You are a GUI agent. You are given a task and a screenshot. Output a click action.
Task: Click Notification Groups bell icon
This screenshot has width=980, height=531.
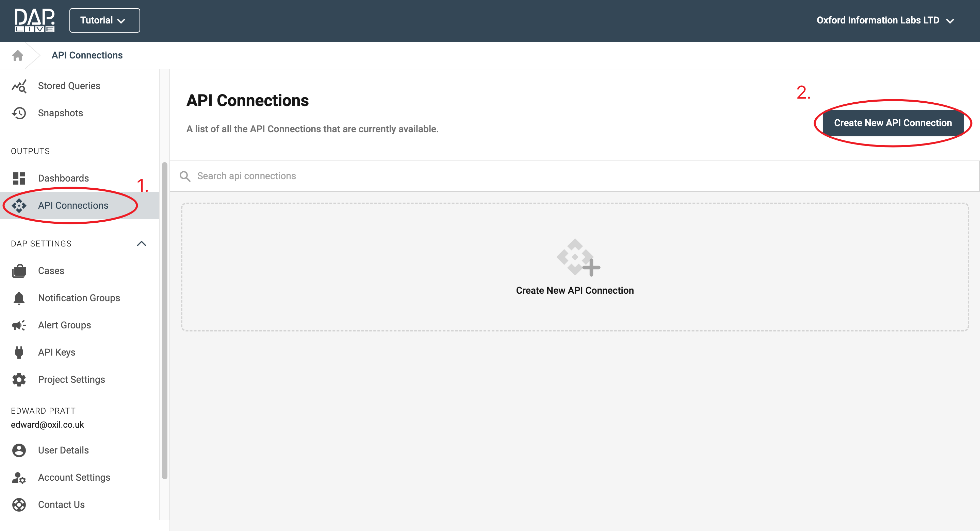click(19, 298)
